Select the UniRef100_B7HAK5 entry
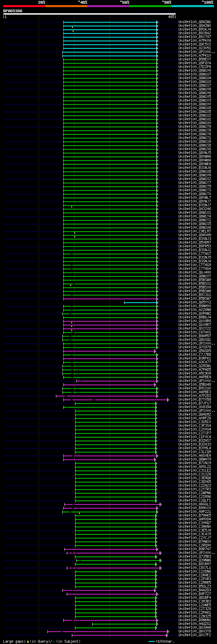217x644 pixels. [195, 516]
